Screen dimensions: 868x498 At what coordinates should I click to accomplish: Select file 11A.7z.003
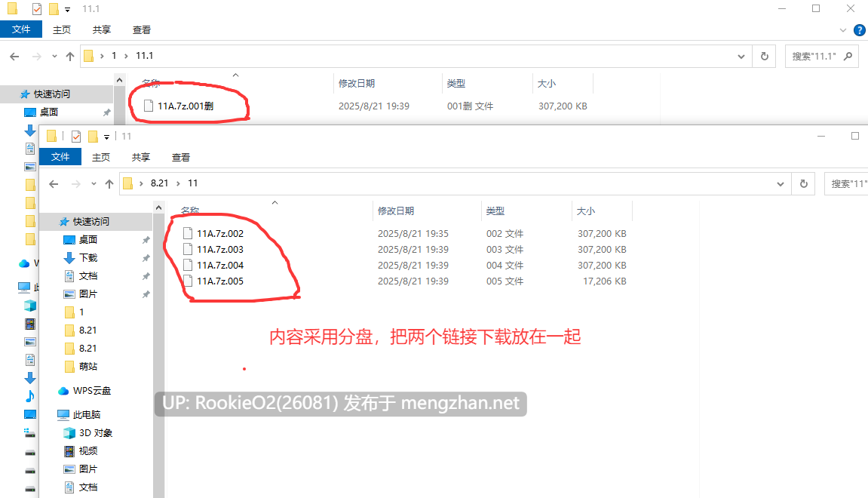(x=219, y=249)
